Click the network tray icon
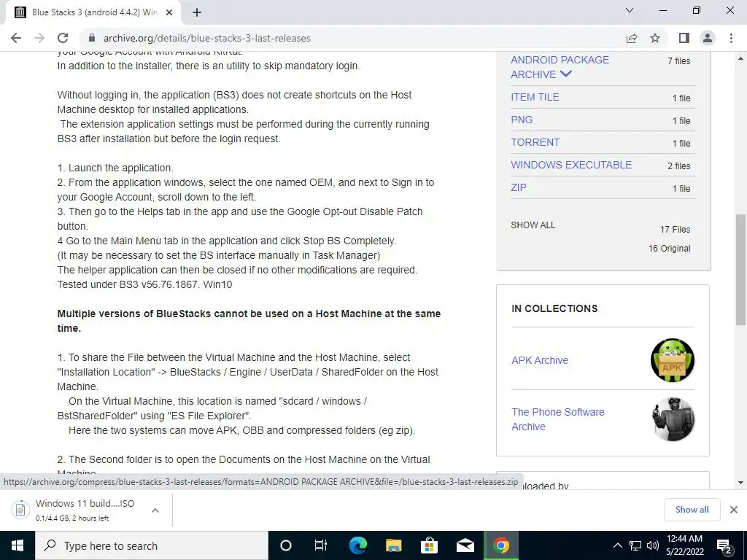This screenshot has height=560, width=747. point(635,545)
